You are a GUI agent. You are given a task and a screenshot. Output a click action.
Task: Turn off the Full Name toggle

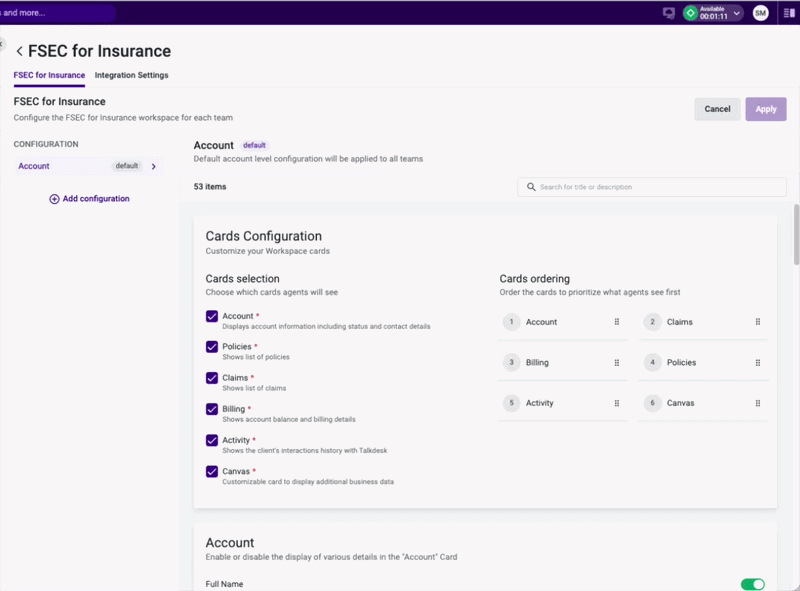click(x=753, y=584)
